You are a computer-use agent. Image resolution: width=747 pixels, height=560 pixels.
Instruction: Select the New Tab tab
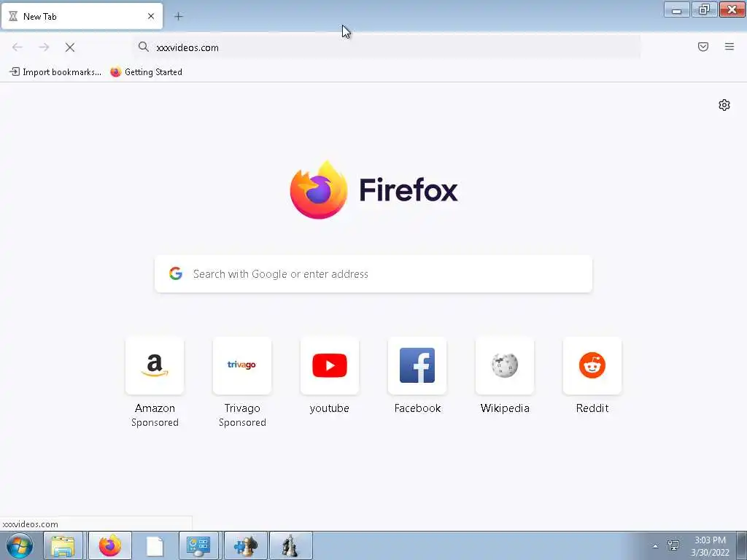[82, 16]
